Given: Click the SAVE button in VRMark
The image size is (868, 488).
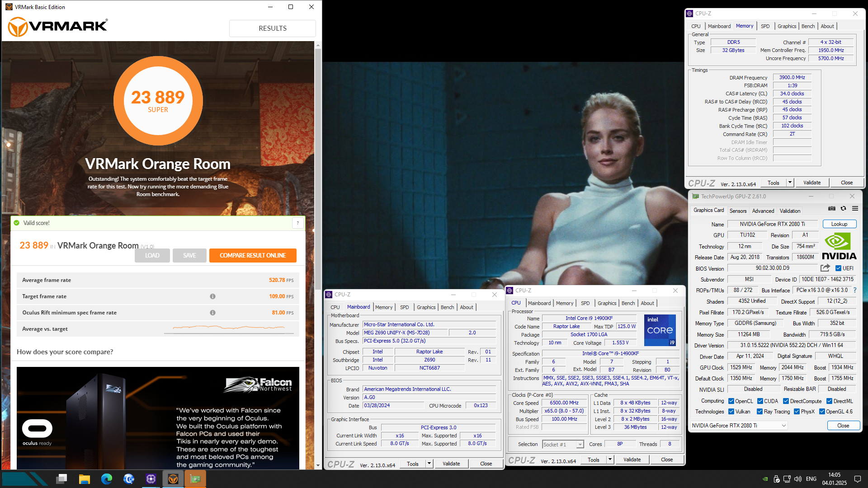Looking at the screenshot, I should (x=189, y=255).
